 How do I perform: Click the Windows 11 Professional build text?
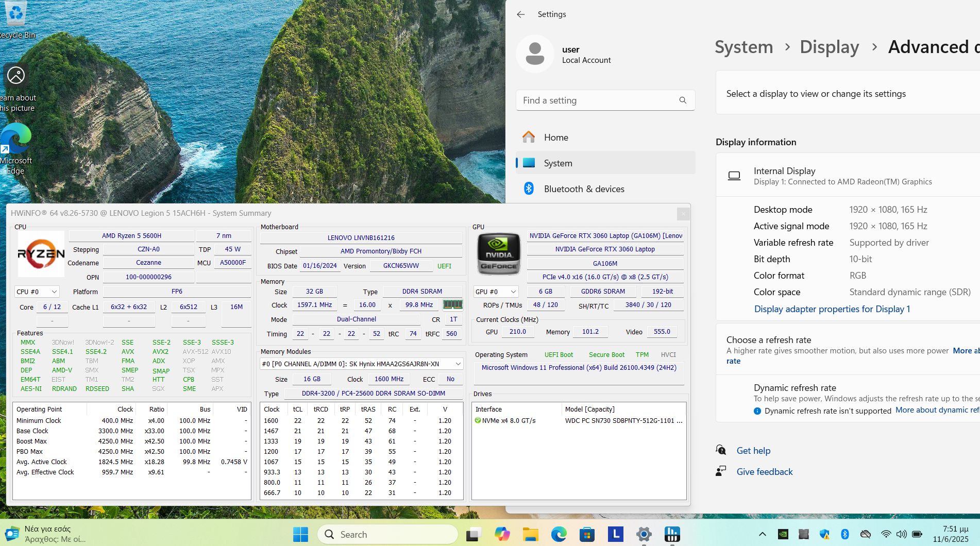pyautogui.click(x=579, y=368)
